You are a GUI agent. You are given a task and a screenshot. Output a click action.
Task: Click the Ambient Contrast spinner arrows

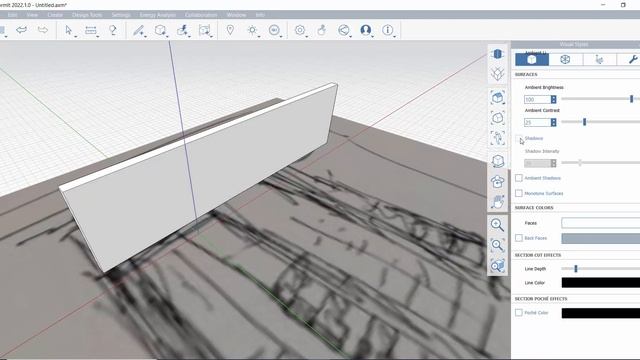point(553,122)
